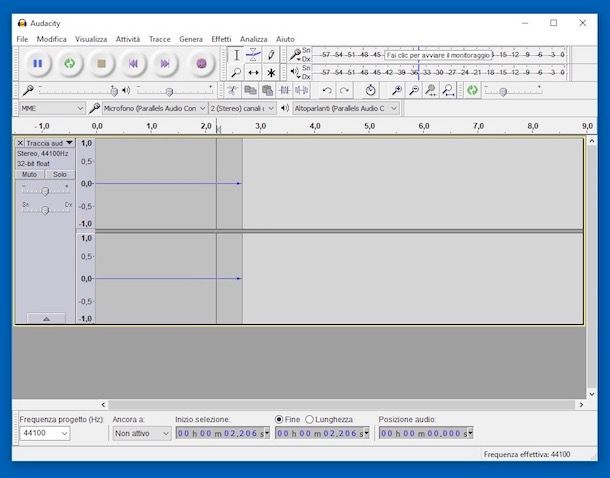610x478 pixels.
Task: Open the Genera menu
Action: 191,39
